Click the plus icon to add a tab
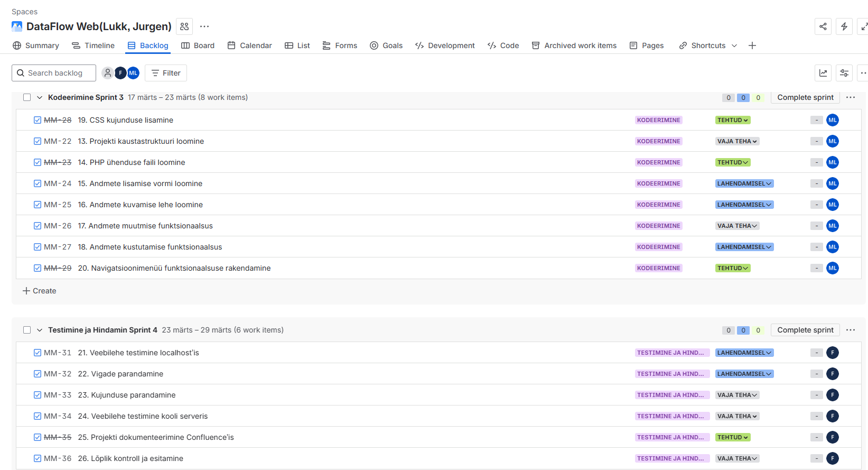 pyautogui.click(x=752, y=45)
